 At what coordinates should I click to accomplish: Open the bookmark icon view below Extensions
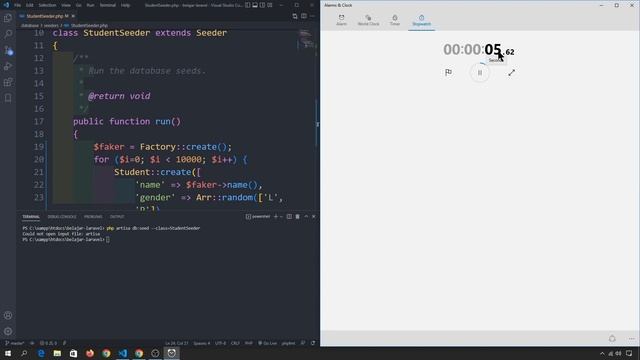click(x=8, y=98)
